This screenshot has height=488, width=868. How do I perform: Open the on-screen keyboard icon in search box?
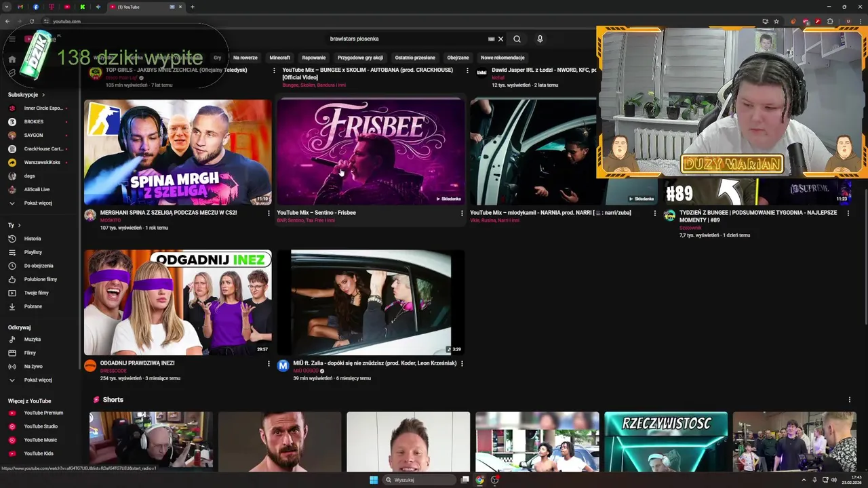click(491, 39)
